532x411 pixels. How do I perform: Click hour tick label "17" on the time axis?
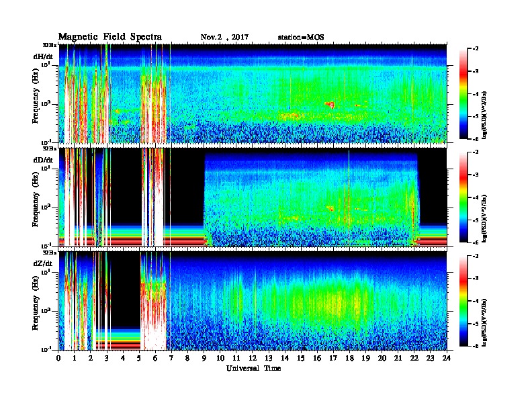pyautogui.click(x=333, y=358)
